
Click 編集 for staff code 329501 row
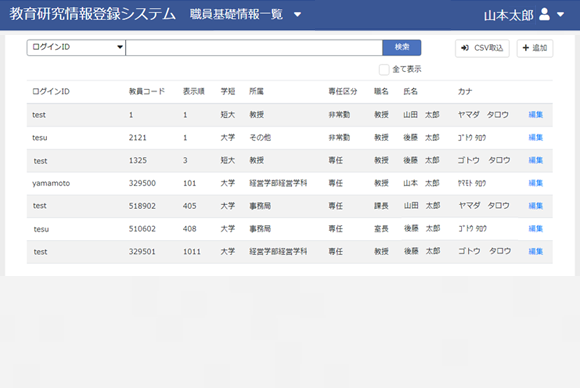(536, 252)
